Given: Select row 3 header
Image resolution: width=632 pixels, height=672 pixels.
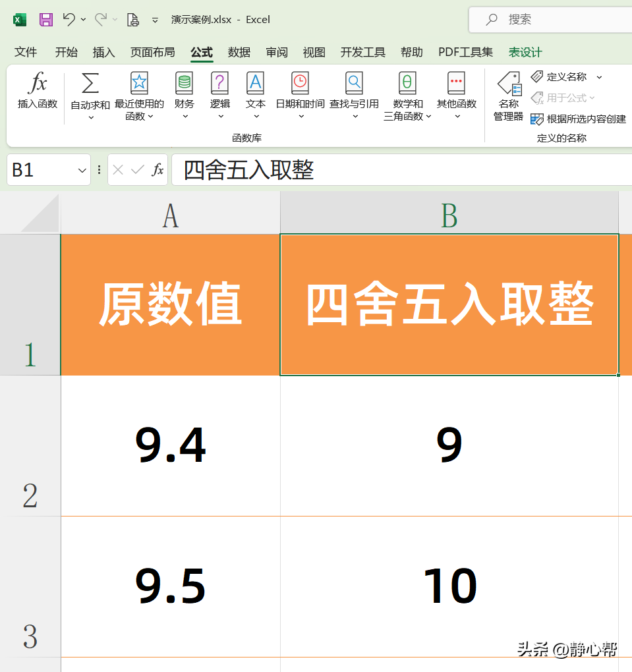Looking at the screenshot, I should (x=30, y=587).
